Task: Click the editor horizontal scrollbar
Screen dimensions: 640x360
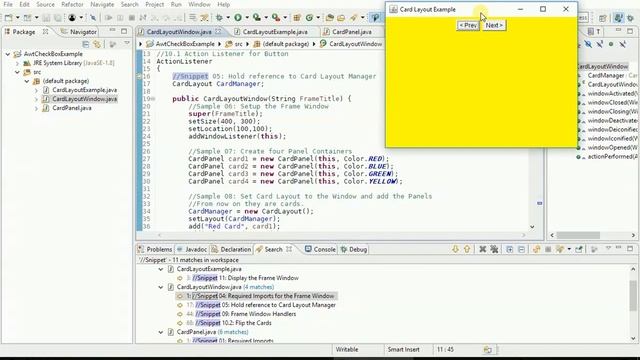Action: pos(341,235)
